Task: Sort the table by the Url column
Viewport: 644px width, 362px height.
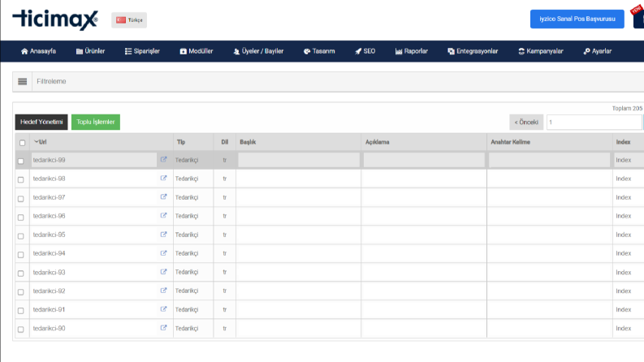Action: pyautogui.click(x=41, y=142)
